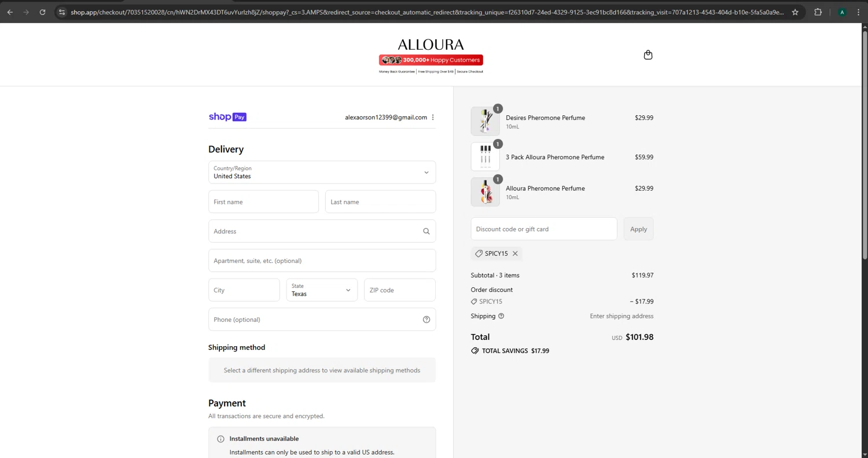Reload the checkout page
Image resolution: width=868 pixels, height=458 pixels.
[x=42, y=12]
